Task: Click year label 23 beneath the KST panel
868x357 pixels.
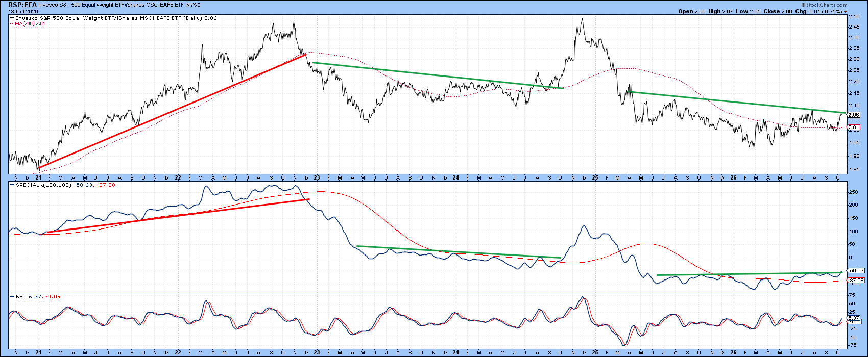Action: coord(316,352)
